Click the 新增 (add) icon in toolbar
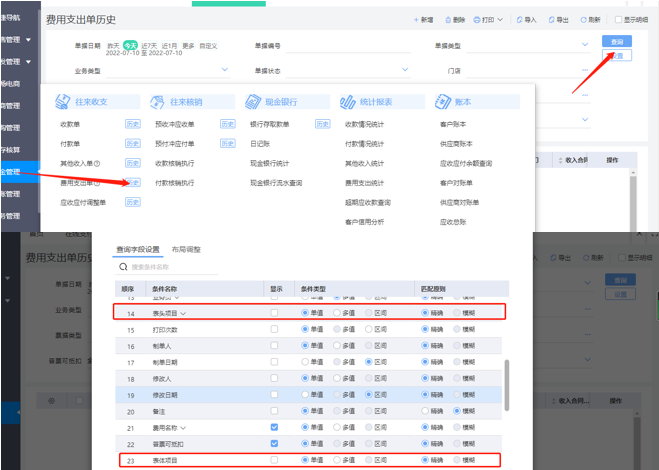The width and height of the screenshot is (659, 470). point(416,19)
